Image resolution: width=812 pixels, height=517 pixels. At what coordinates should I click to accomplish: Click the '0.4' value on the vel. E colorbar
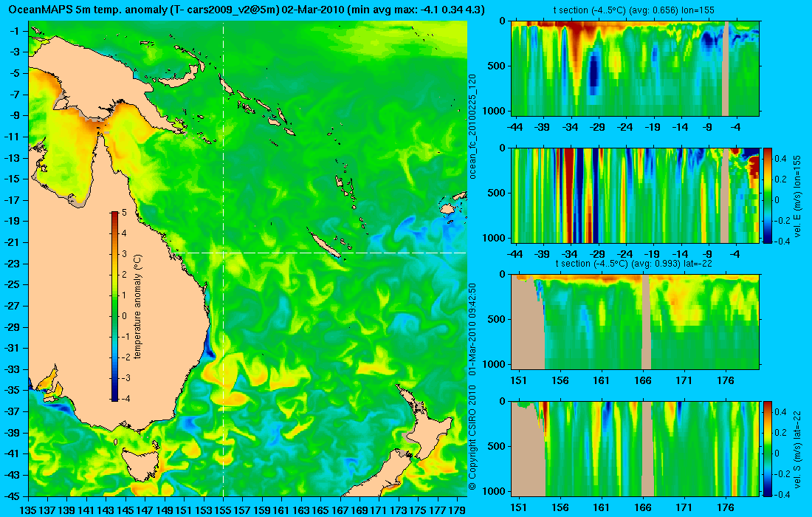782,159
